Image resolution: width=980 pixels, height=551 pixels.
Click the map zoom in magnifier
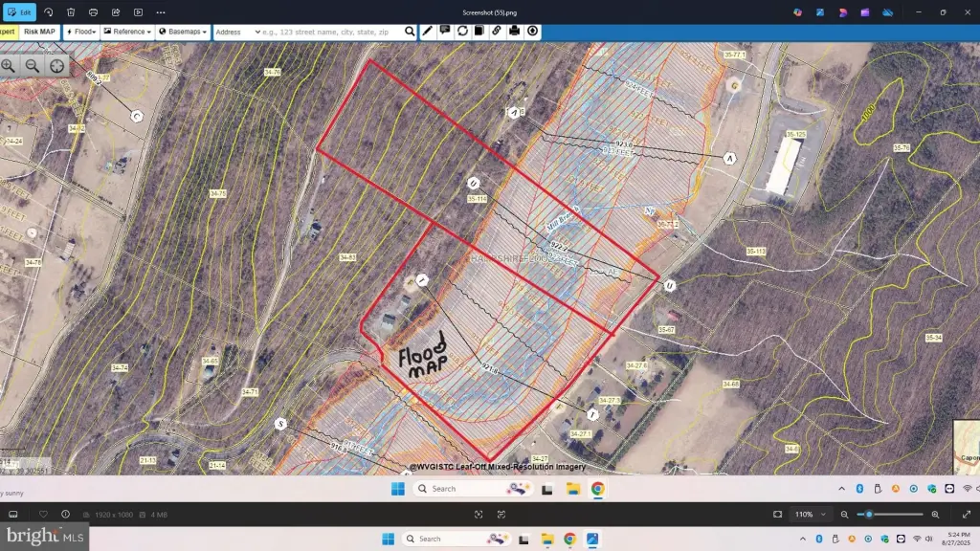(9, 65)
